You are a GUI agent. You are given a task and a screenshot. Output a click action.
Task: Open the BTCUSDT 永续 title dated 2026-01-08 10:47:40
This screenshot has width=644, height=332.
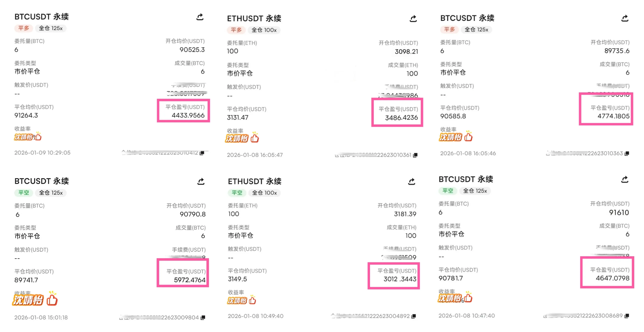pos(466,179)
